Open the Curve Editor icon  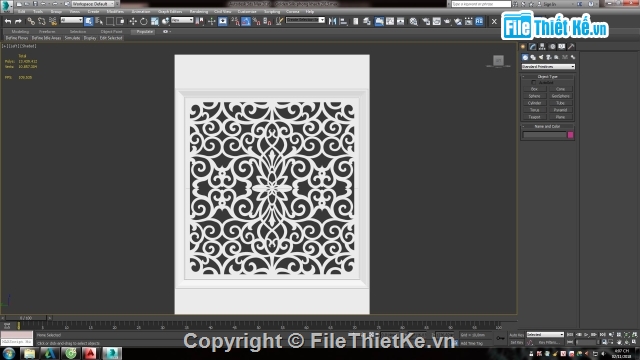click(390, 21)
